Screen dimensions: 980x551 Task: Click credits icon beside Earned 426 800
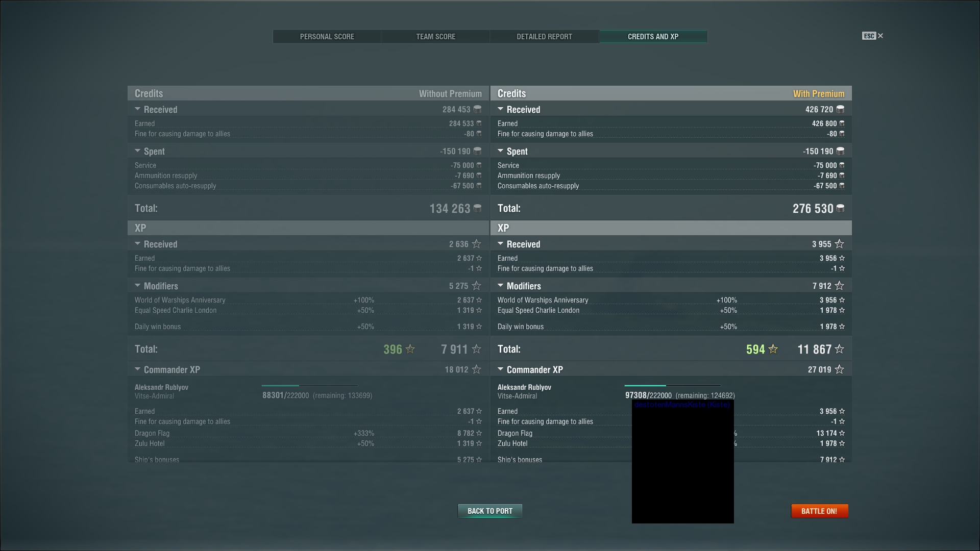842,123
